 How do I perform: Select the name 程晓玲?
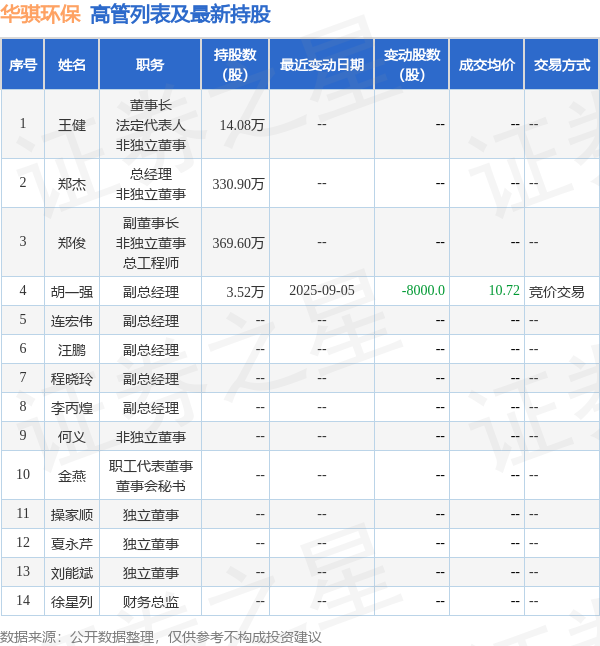72,379
